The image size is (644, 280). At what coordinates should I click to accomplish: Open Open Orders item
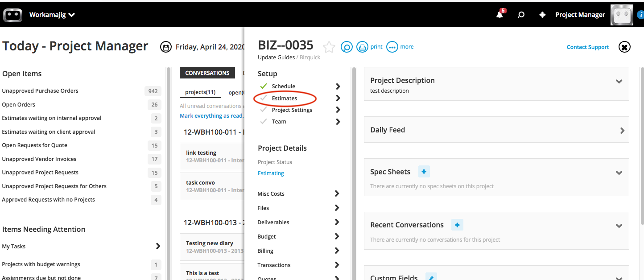(19, 105)
